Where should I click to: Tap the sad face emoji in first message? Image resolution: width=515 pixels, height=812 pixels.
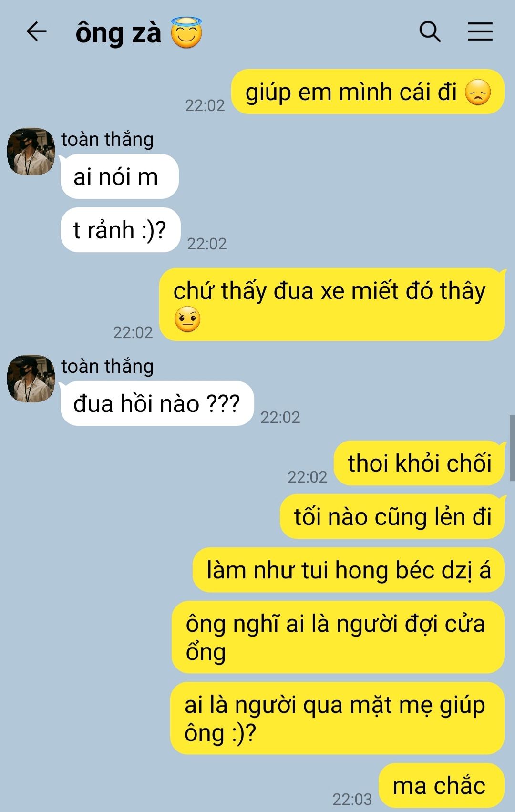click(x=477, y=93)
